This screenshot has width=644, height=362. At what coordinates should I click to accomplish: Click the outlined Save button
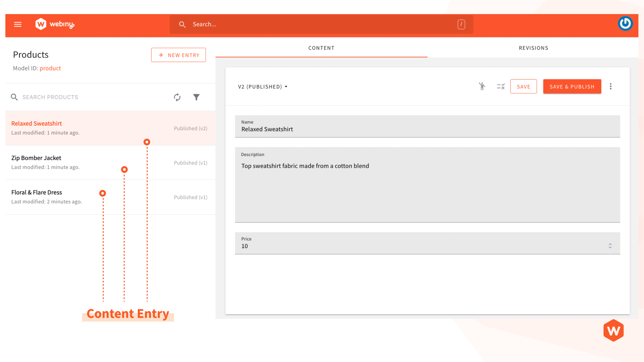[523, 86]
